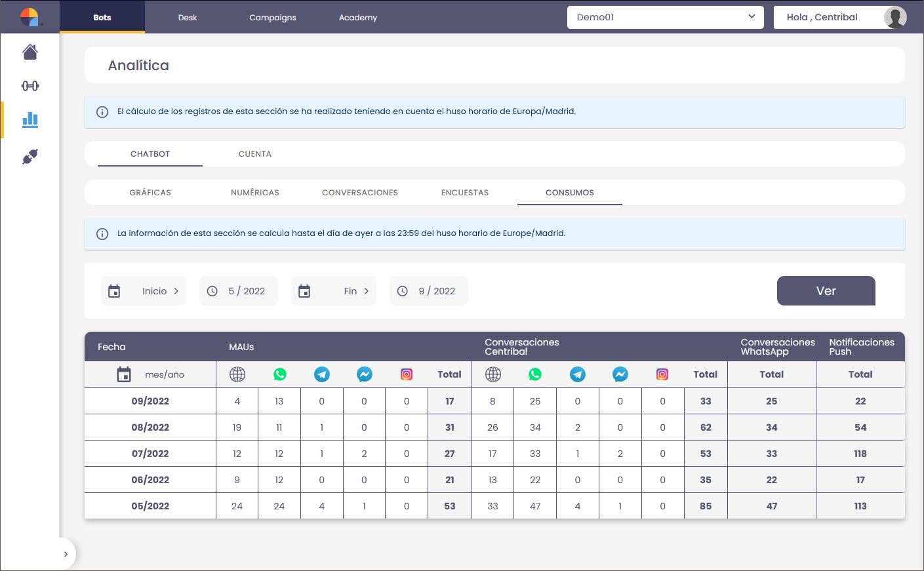Click calendar icon in mes/año column header

[124, 374]
